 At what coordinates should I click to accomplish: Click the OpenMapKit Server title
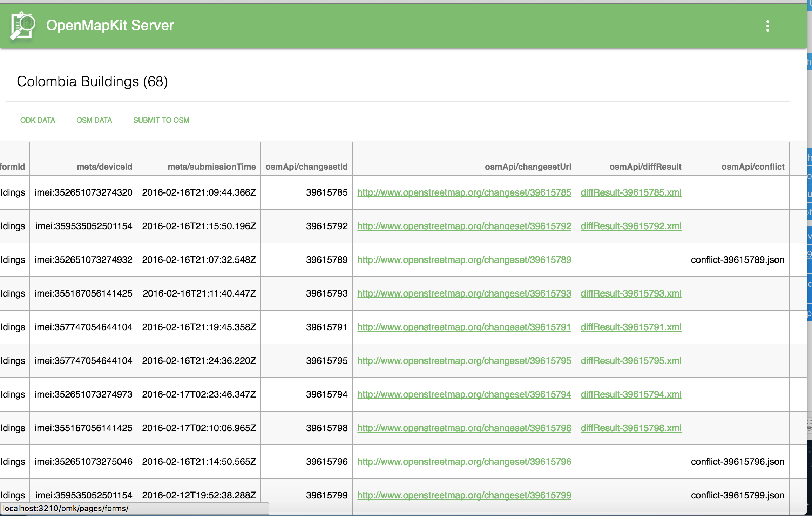(x=110, y=26)
